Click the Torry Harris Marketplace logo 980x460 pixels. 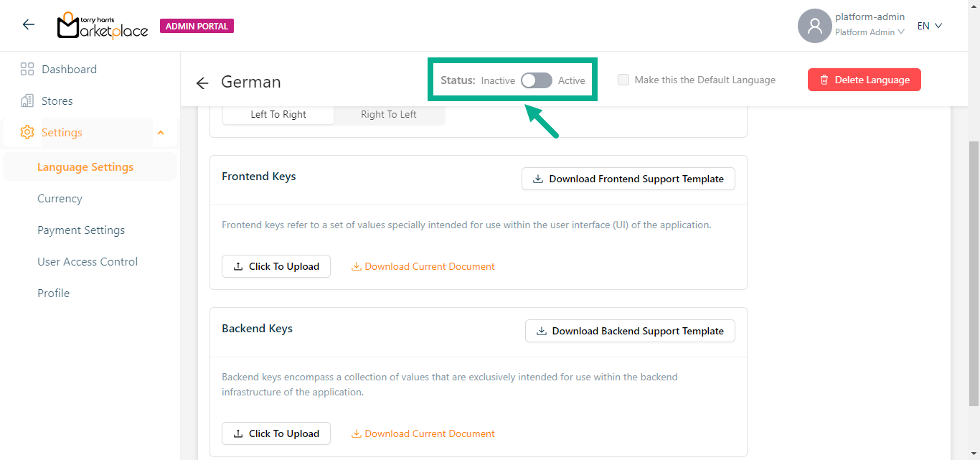[x=103, y=26]
